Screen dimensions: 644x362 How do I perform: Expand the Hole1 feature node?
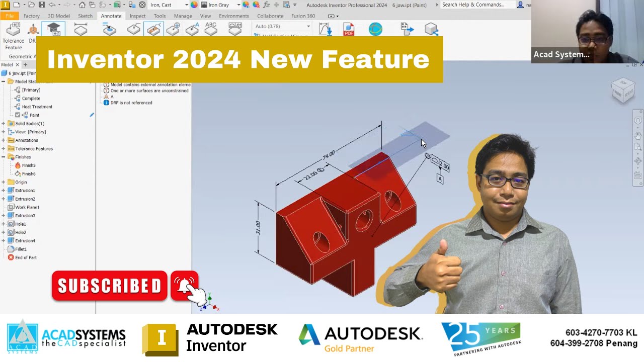coord(4,224)
